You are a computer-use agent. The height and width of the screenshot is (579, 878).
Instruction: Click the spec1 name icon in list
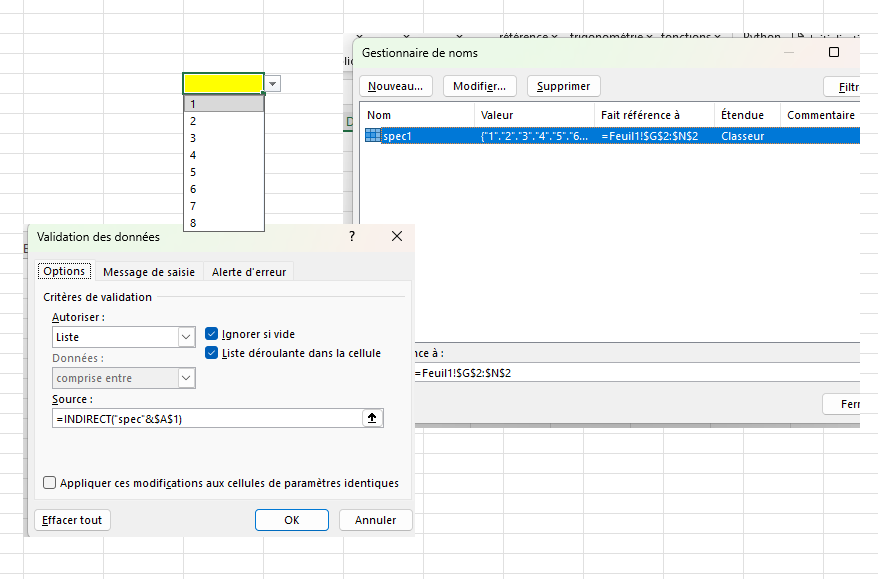373,136
